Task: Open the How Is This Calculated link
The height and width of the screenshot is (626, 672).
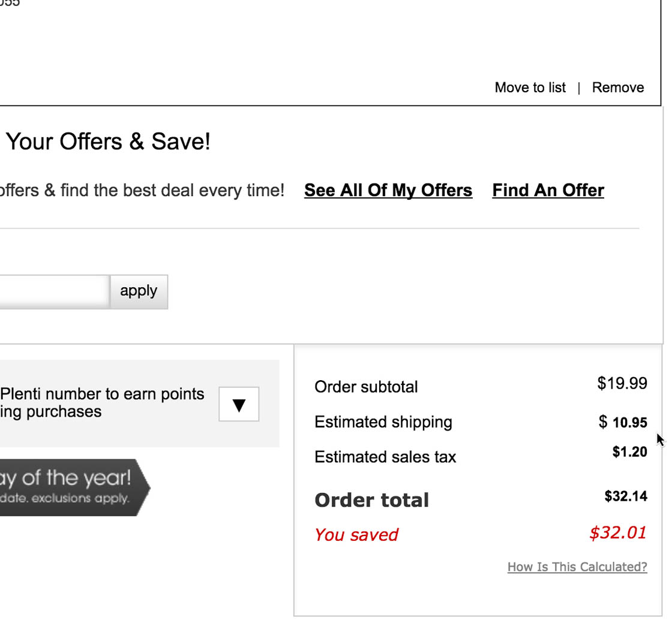Action: (x=577, y=567)
